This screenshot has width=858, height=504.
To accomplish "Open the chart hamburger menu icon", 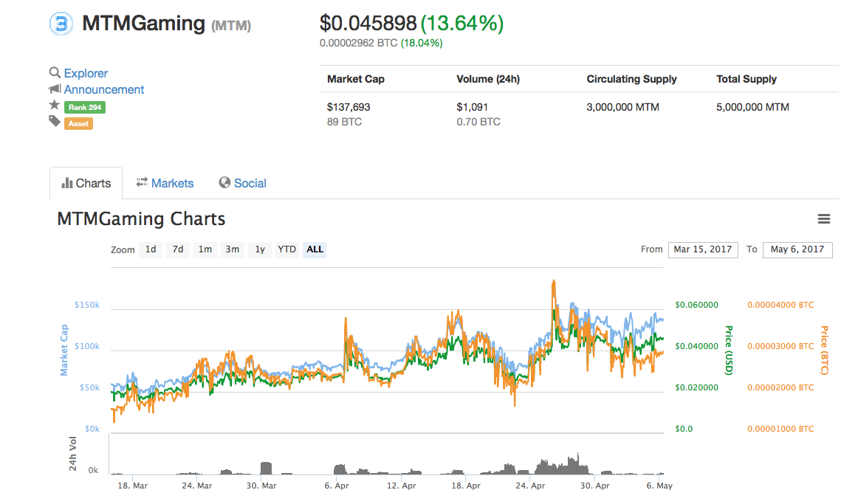I will pyautogui.click(x=823, y=219).
